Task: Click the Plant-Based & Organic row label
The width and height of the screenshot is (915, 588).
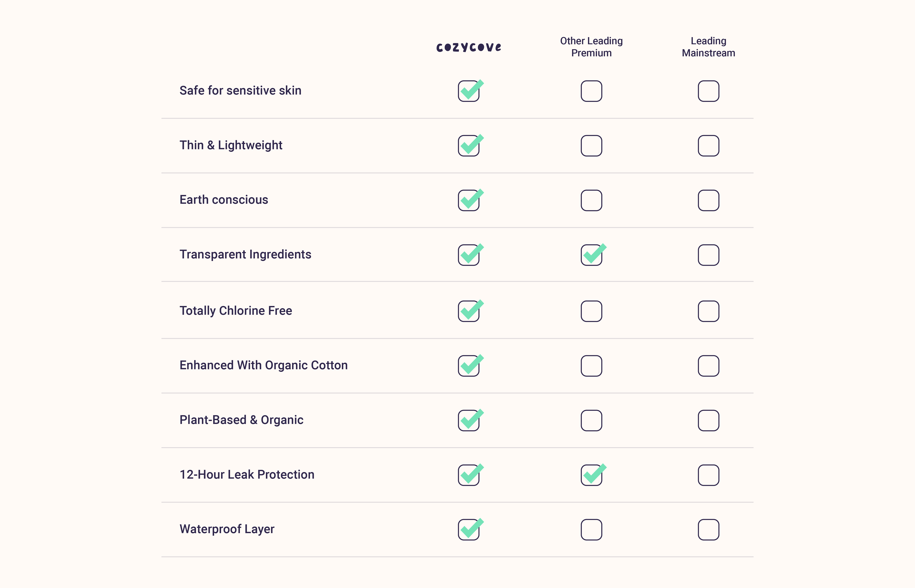Action: [x=241, y=420]
